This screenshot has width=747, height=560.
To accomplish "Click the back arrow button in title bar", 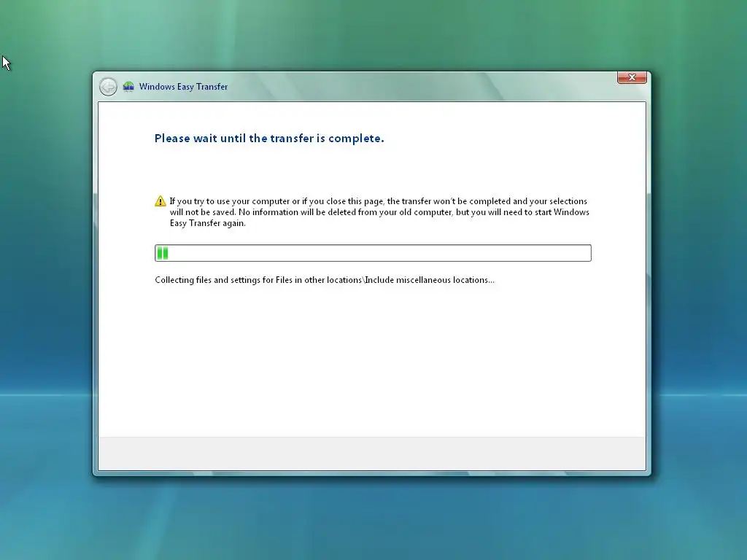I will click(x=108, y=87).
